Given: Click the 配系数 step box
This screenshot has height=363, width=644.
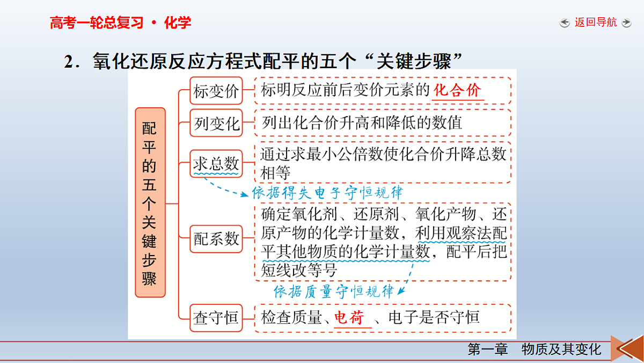Looking at the screenshot, I should click(x=216, y=239).
